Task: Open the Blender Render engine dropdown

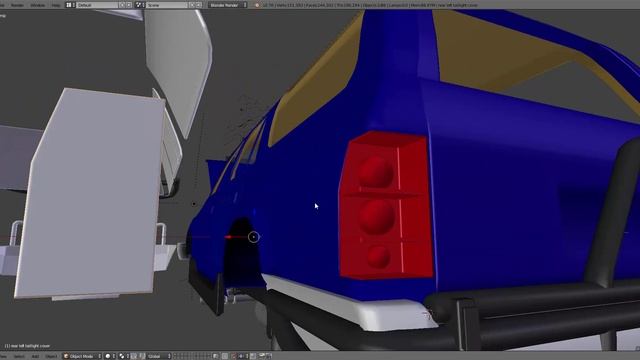Action: tap(228, 5)
